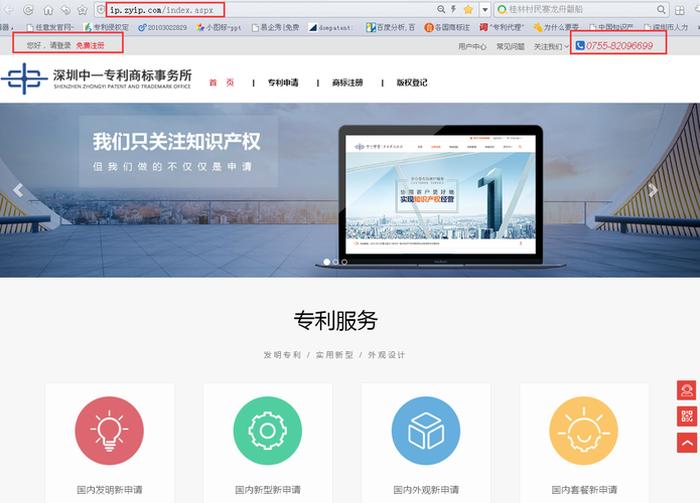Expand the 关注我们 dropdown
This screenshot has width=700, height=503.
pos(552,46)
